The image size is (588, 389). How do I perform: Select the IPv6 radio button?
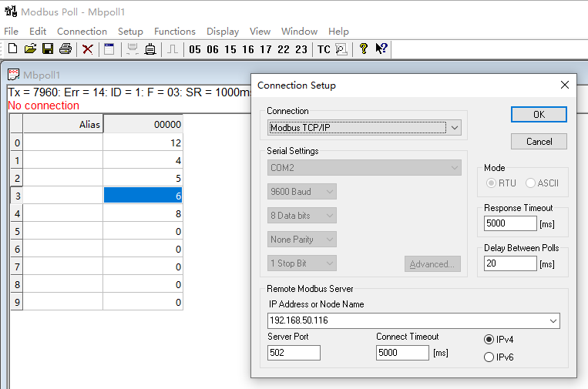pyautogui.click(x=489, y=357)
